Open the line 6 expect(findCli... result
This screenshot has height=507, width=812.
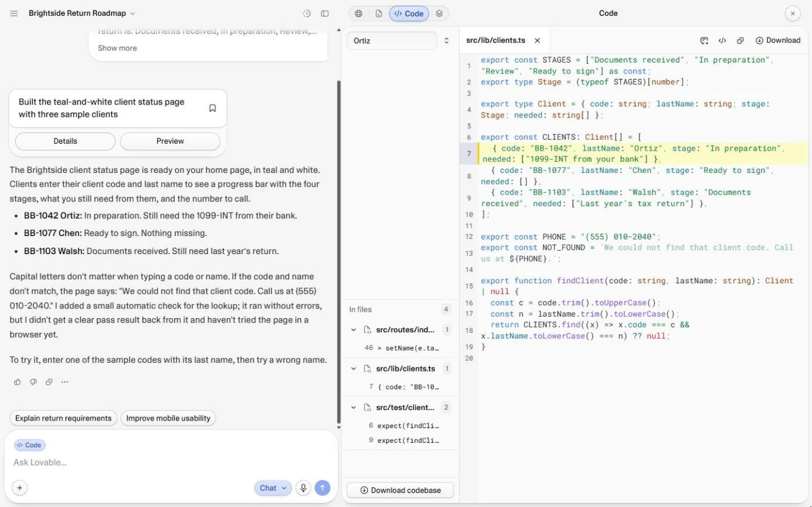(x=400, y=426)
